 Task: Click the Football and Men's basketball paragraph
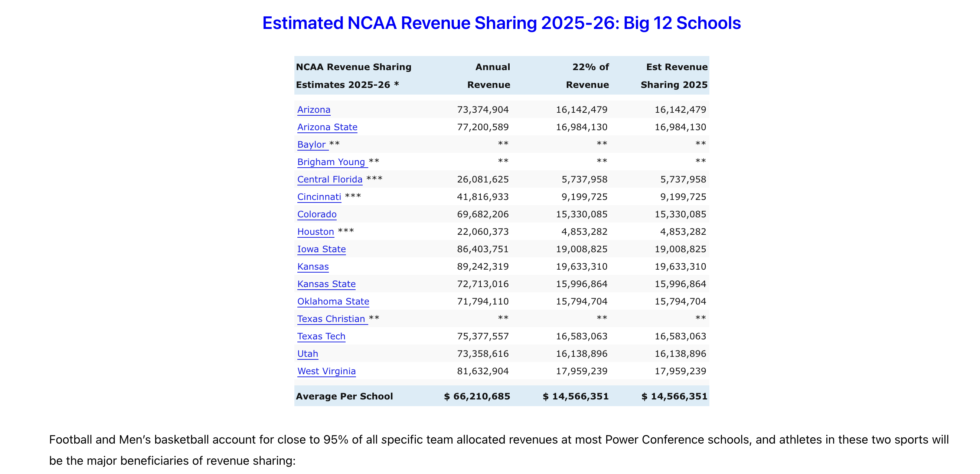499,450
